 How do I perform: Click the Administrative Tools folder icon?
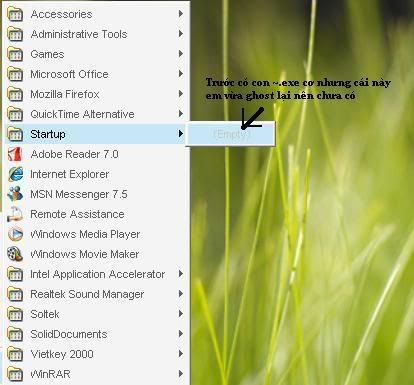click(15, 34)
